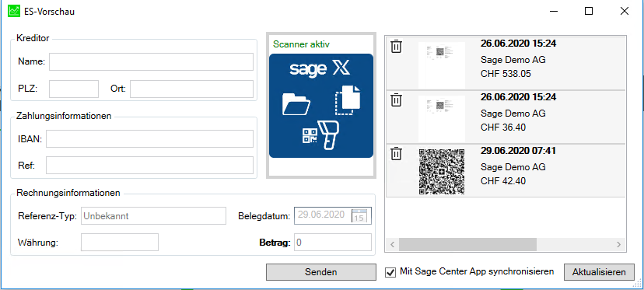The width and height of the screenshot is (644, 290).
Task: Click the Währung input field
Action: 120,242
